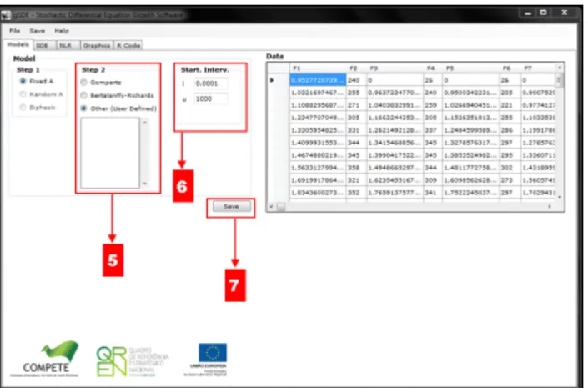This screenshot has height=388, width=588.
Task: Click the F2 cell with value 321
Action: (x=356, y=180)
